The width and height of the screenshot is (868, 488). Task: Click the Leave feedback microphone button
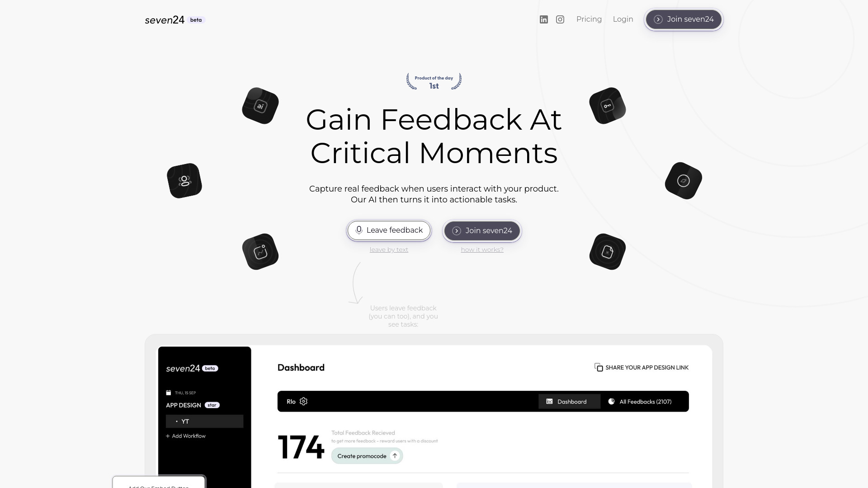389,230
